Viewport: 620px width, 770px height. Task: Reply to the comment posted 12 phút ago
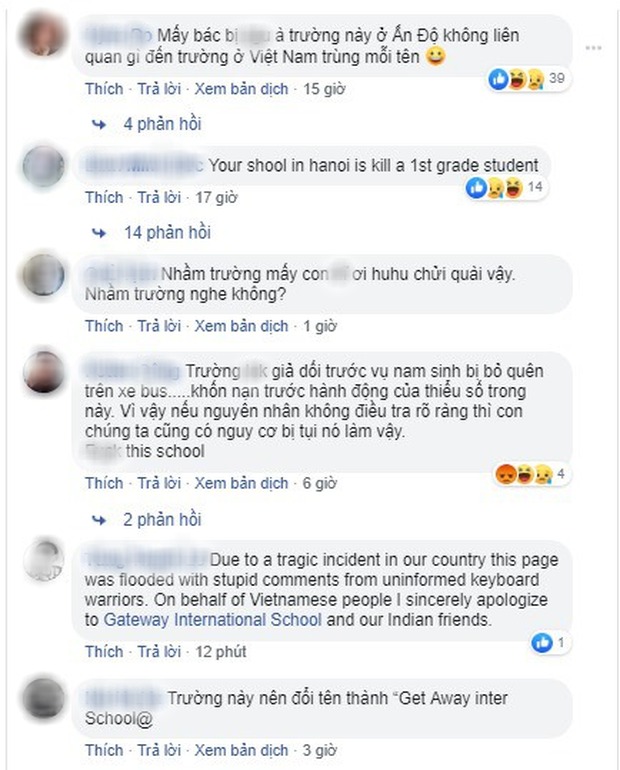point(159,652)
